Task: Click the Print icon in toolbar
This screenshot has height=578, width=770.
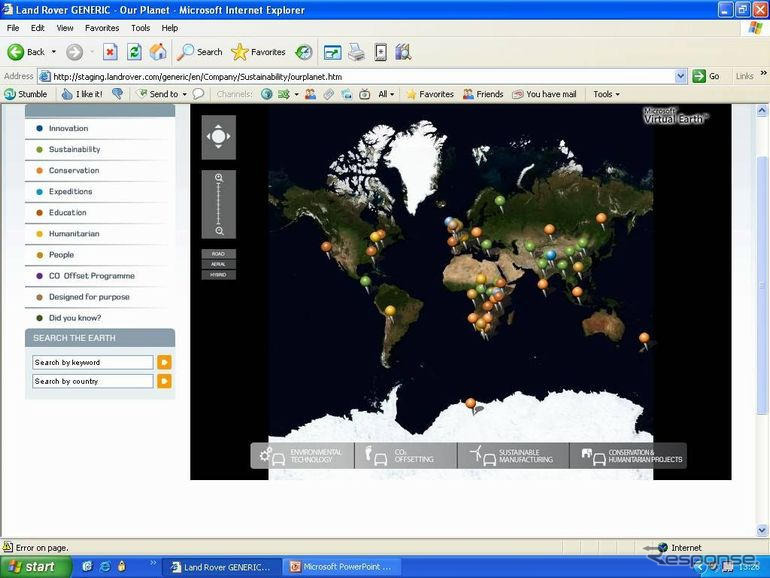Action: pyautogui.click(x=356, y=52)
